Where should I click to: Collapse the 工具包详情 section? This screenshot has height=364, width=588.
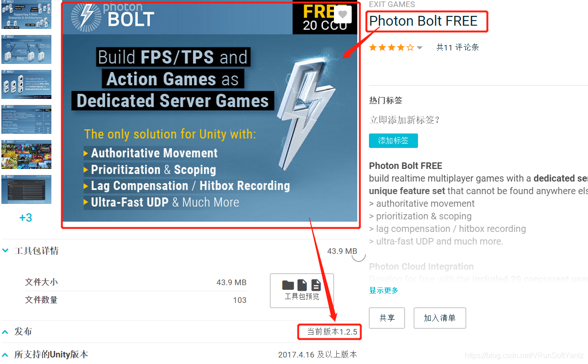[6, 251]
